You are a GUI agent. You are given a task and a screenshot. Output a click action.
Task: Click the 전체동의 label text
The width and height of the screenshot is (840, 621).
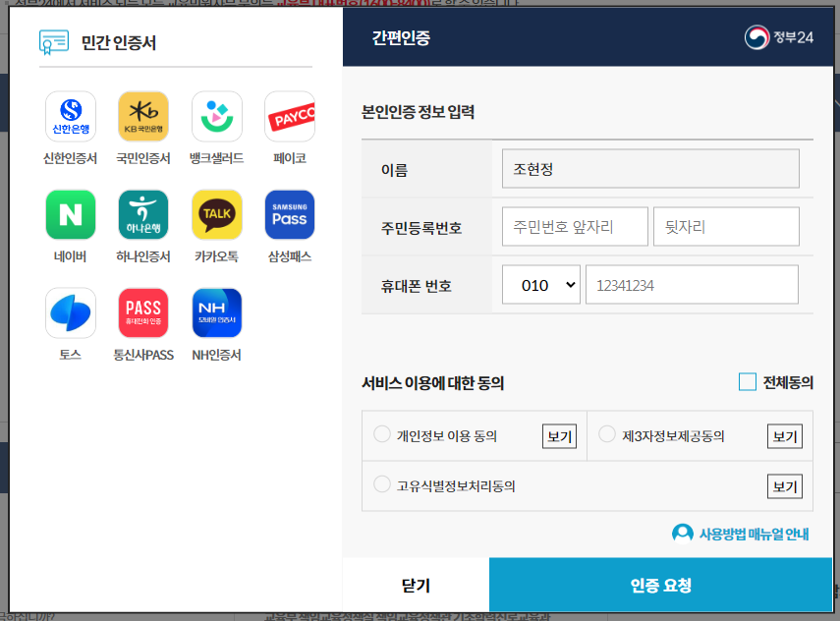pyautogui.click(x=788, y=382)
